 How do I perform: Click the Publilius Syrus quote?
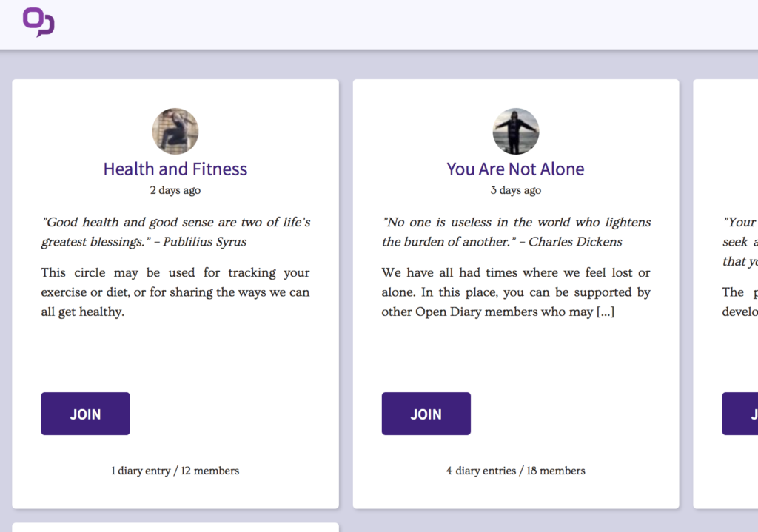175,232
